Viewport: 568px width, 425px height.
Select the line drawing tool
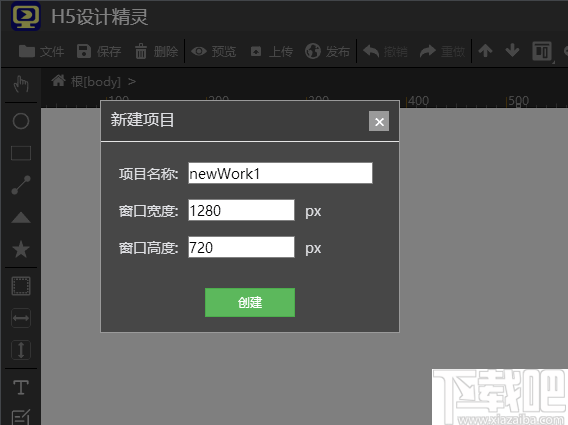(21, 185)
